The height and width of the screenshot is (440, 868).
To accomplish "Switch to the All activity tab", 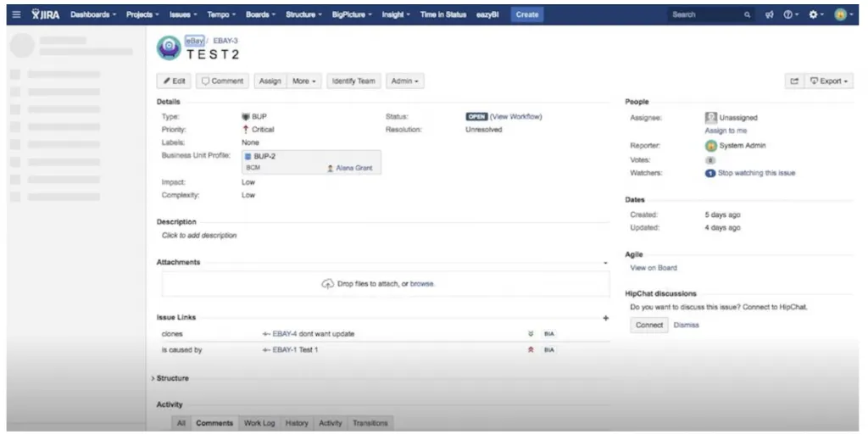I will (181, 423).
